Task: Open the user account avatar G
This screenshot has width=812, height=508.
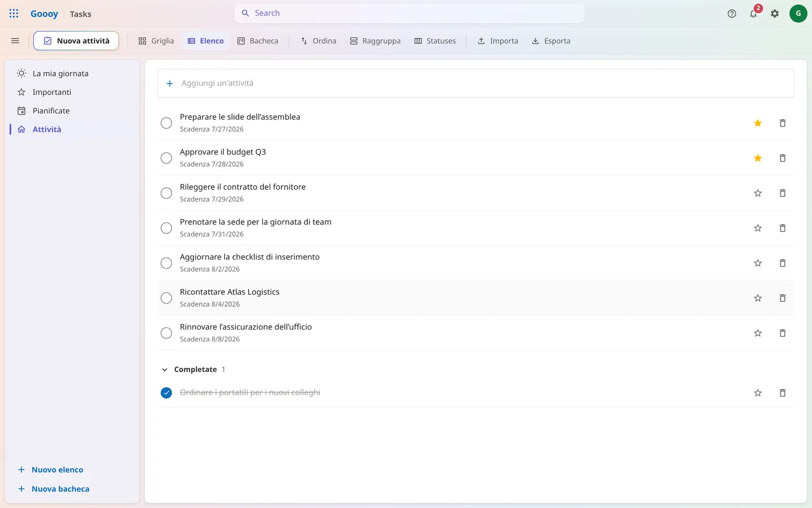Action: click(x=798, y=14)
